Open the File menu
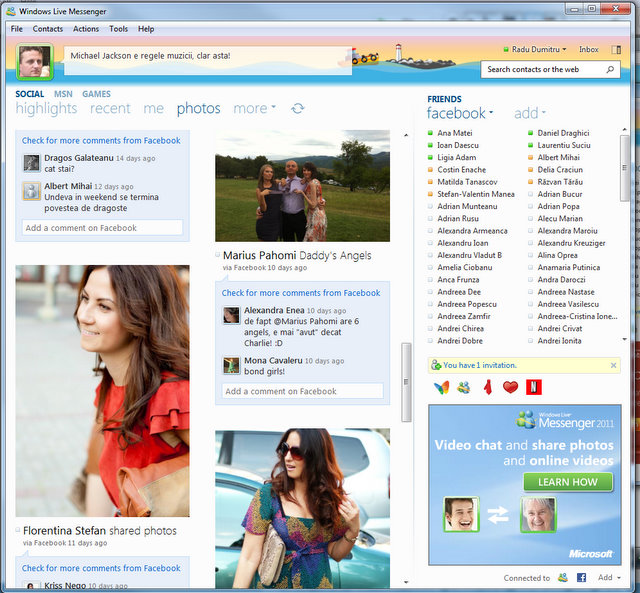The image size is (640, 593). point(17,29)
